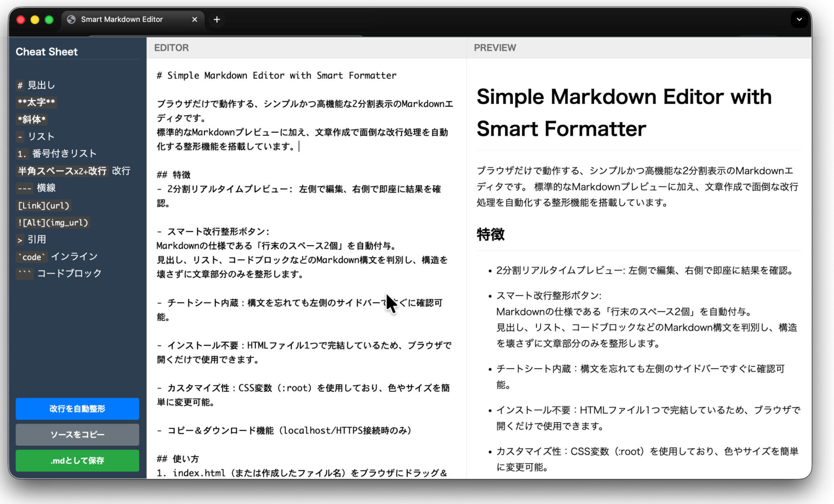Switch to the Smart Markdown Editor tab

tap(122, 19)
